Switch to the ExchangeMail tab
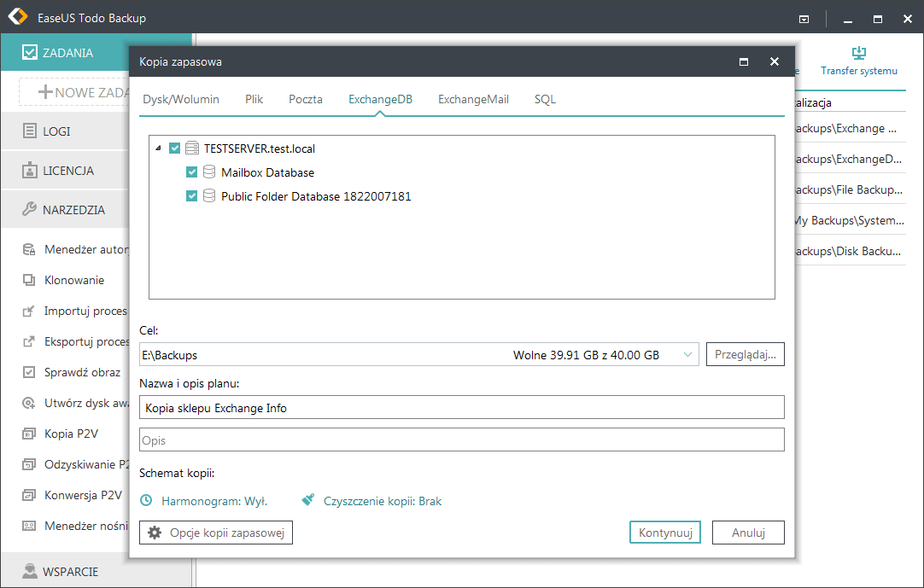This screenshot has height=588, width=924. [473, 99]
